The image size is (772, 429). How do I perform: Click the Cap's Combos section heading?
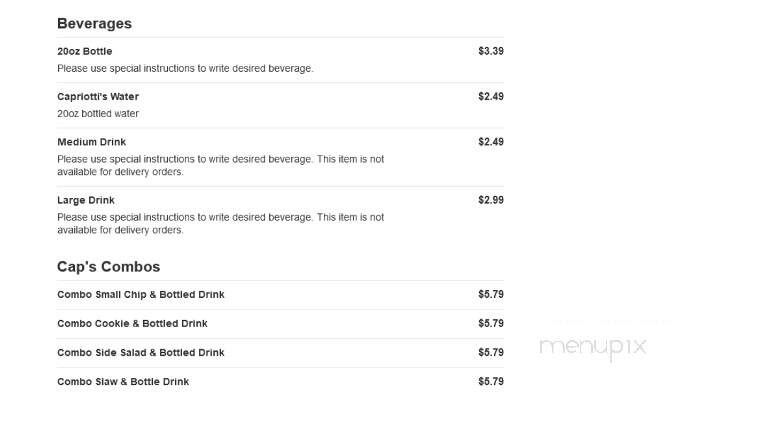109,266
